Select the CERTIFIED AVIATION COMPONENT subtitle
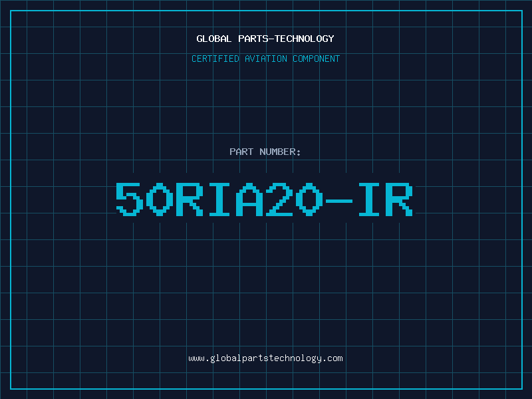 (x=265, y=59)
